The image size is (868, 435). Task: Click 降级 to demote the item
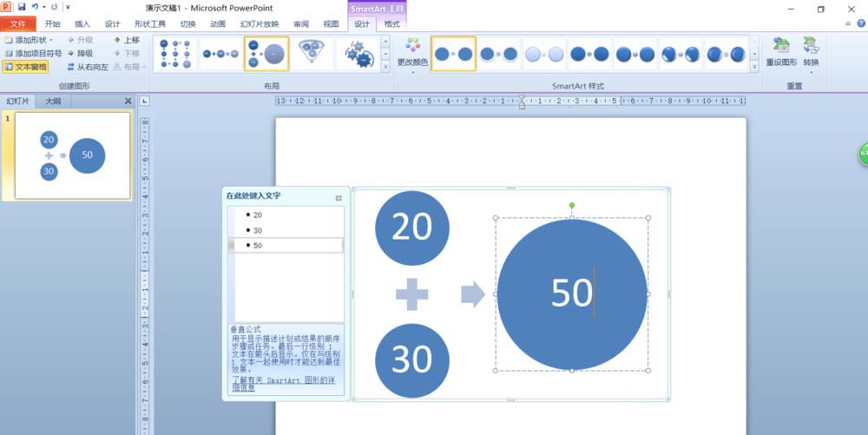pyautogui.click(x=80, y=53)
